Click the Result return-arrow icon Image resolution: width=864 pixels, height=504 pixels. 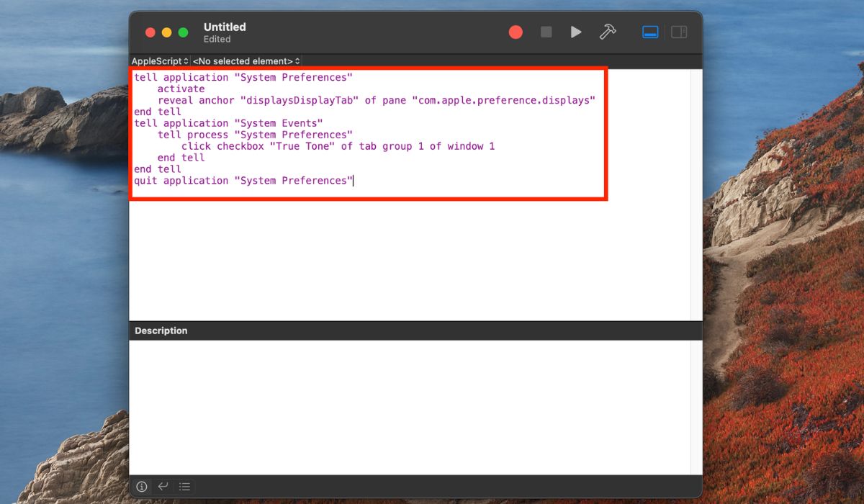pos(163,487)
